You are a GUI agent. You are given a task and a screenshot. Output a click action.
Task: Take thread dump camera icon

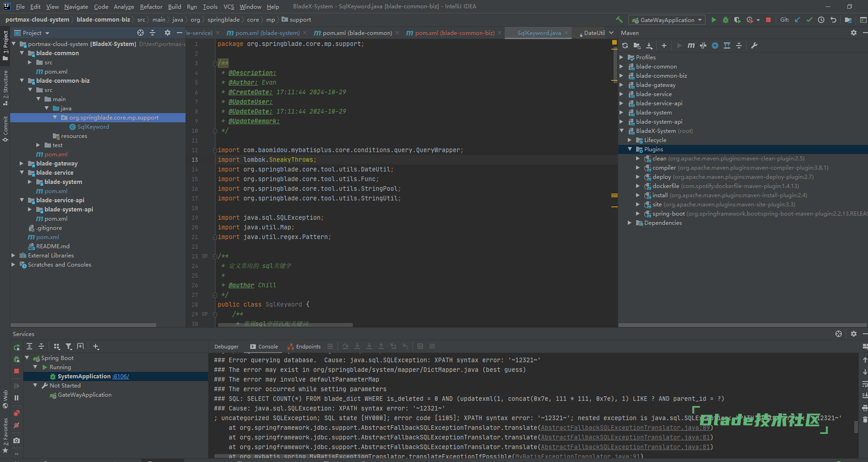(x=17, y=440)
